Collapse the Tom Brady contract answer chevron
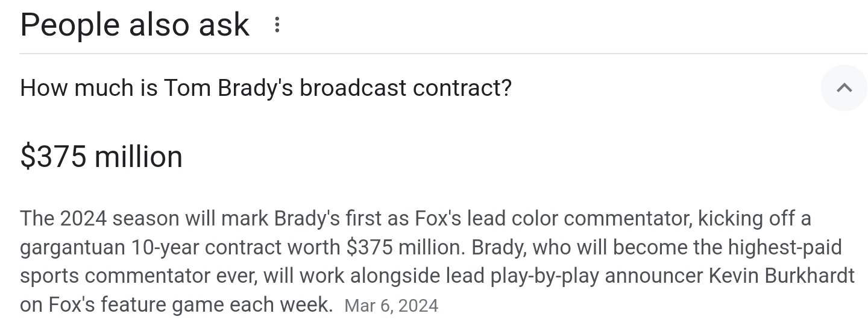Viewport: 868px width, 328px height. (844, 88)
